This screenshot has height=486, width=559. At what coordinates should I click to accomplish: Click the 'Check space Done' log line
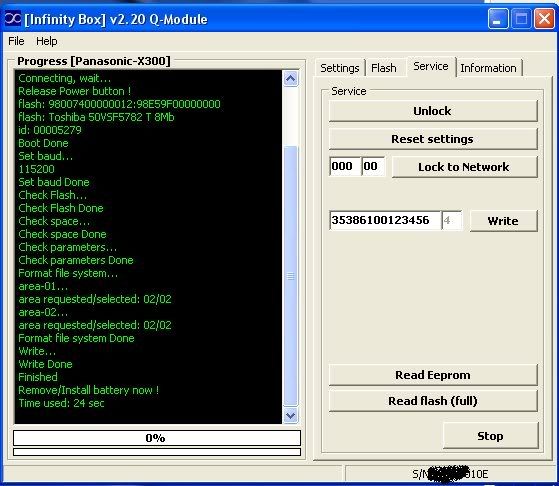click(62, 234)
